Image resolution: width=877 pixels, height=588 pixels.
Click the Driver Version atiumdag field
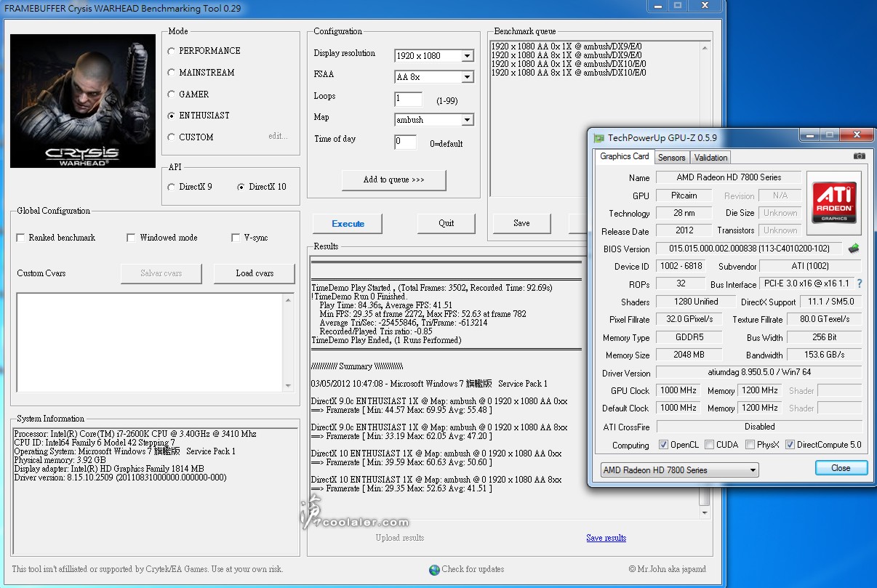click(758, 373)
